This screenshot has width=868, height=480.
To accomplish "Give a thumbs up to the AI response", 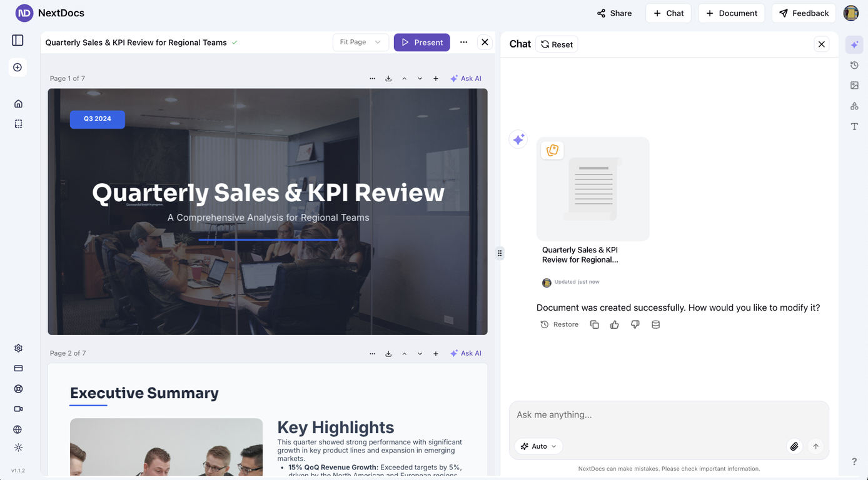I will click(614, 324).
